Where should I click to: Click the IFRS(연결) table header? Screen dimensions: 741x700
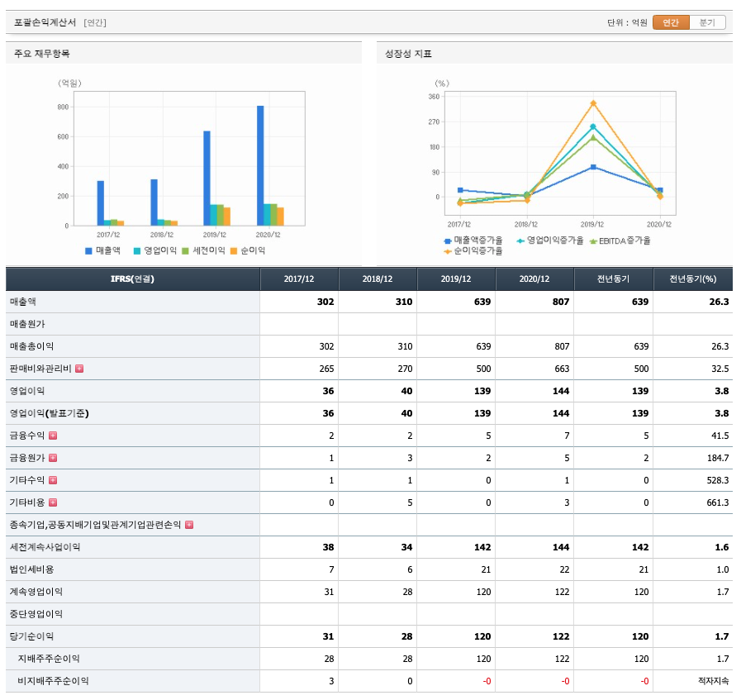tap(132, 279)
